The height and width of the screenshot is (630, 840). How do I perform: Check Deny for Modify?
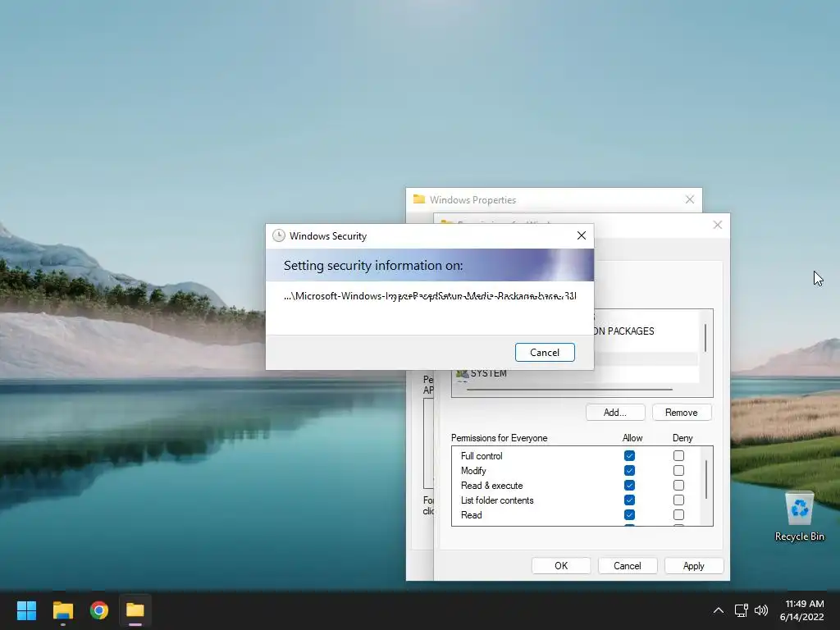coord(678,470)
